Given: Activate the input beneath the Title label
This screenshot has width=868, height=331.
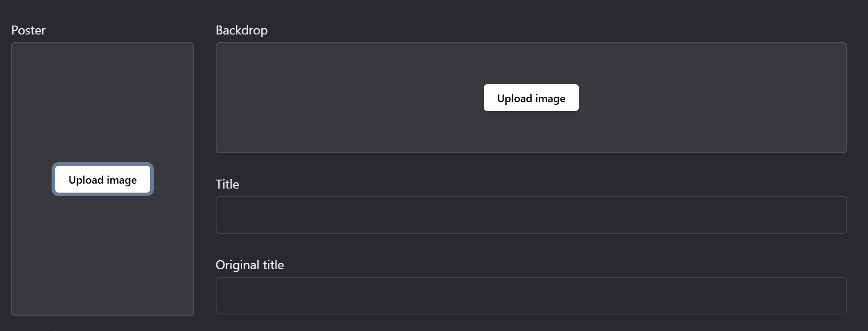Looking at the screenshot, I should pos(531,215).
